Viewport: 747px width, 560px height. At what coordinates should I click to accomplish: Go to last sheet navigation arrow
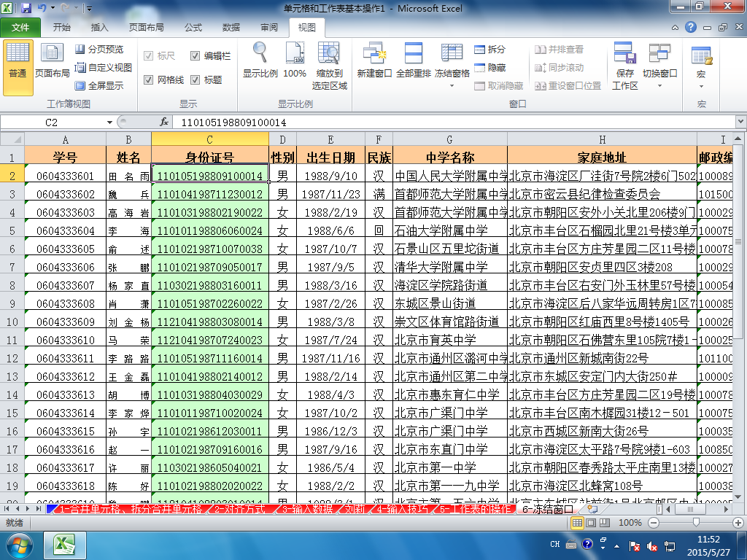click(39, 509)
